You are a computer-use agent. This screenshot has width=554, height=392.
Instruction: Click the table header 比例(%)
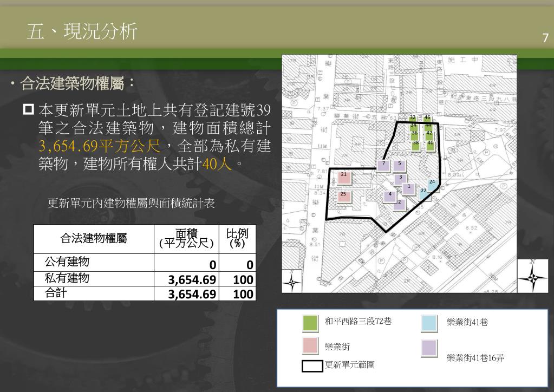237,238
